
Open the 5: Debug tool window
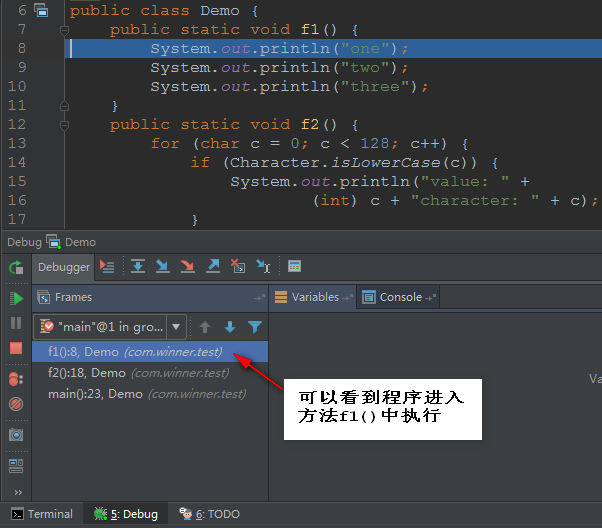[x=126, y=514]
